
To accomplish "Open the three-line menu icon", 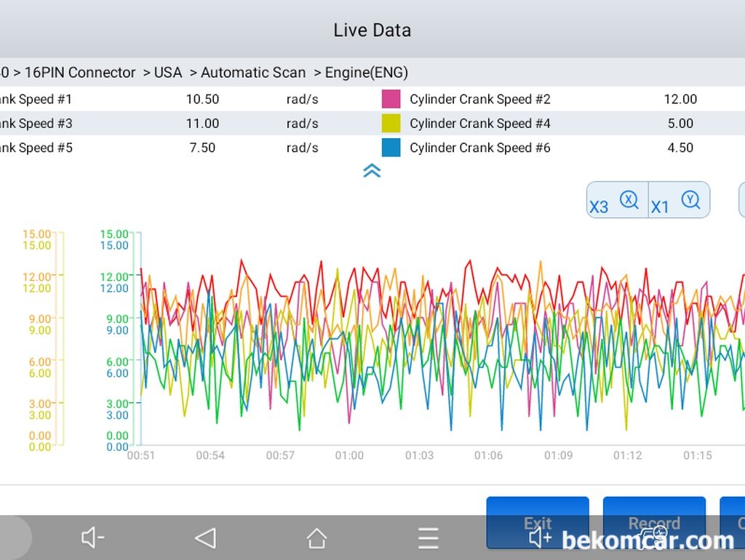I will [428, 538].
